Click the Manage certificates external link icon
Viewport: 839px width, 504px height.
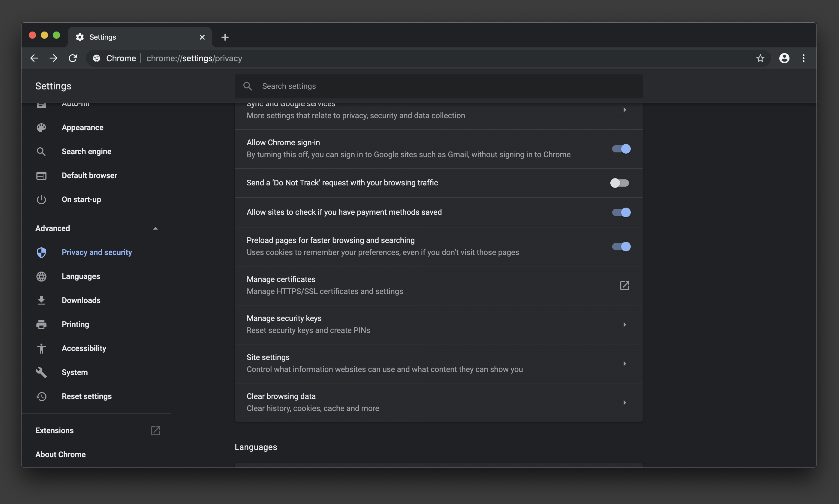(624, 285)
